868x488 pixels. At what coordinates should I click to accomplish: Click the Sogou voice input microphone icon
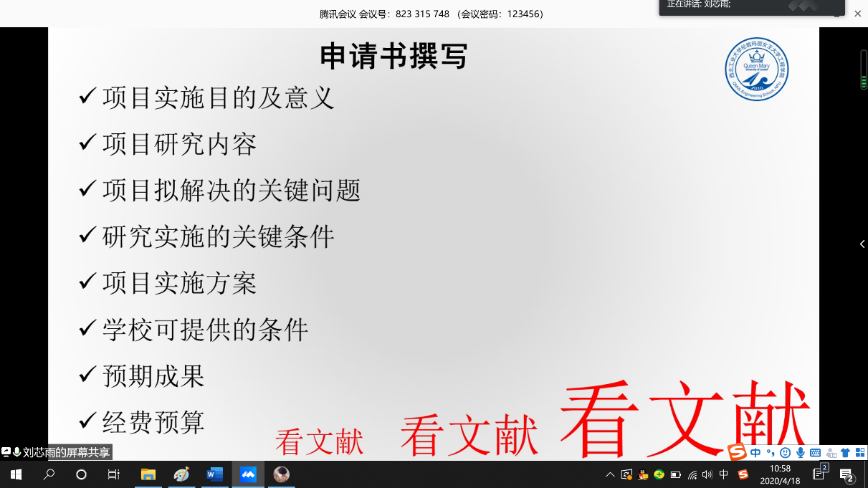[x=801, y=453]
